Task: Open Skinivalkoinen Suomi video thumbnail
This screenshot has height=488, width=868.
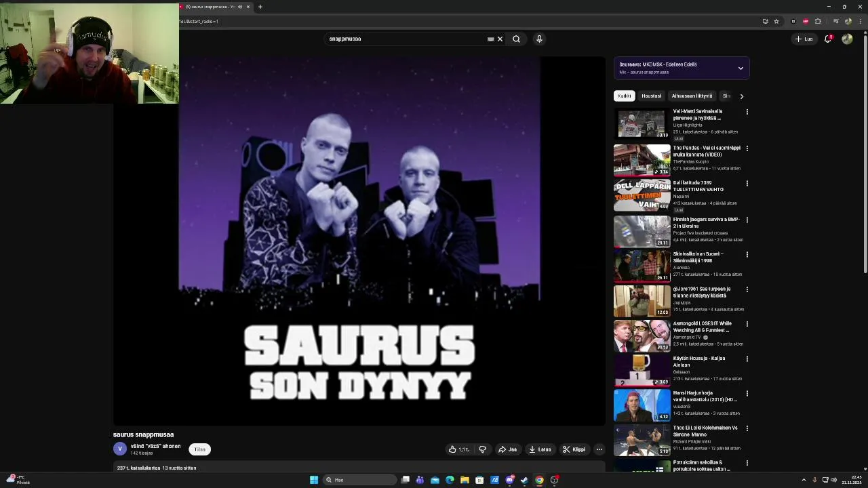Action: [642, 266]
